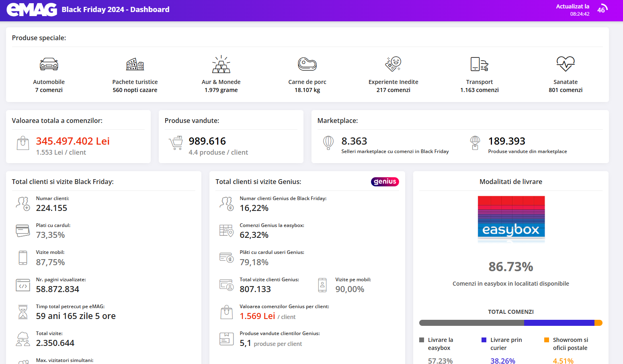The height and width of the screenshot is (364, 623).
Task: Click the 86.73% easybox orders percentage
Action: point(511,267)
